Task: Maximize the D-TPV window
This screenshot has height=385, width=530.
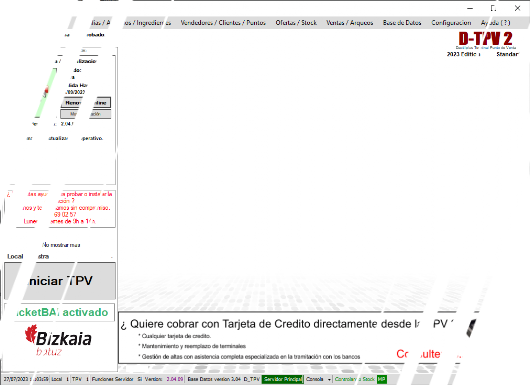Action: coord(493,8)
